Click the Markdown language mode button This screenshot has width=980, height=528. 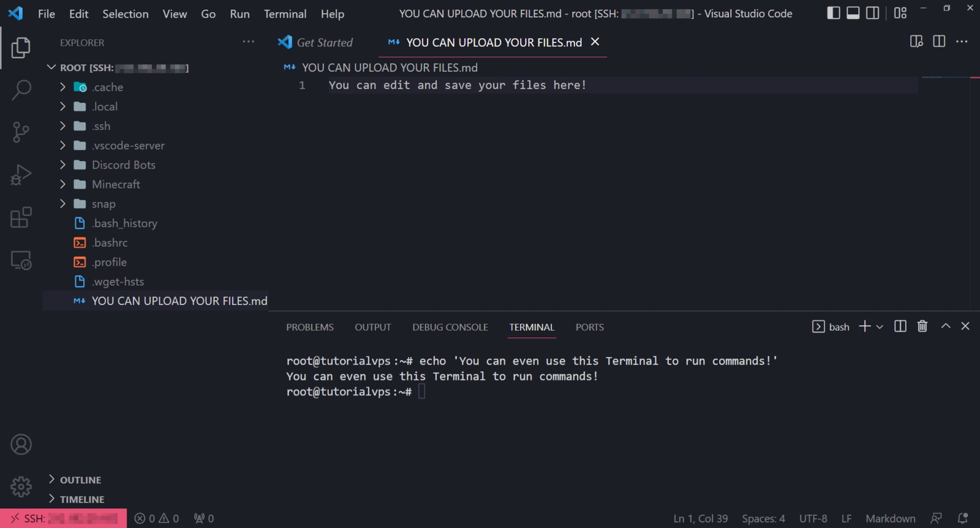coord(890,518)
